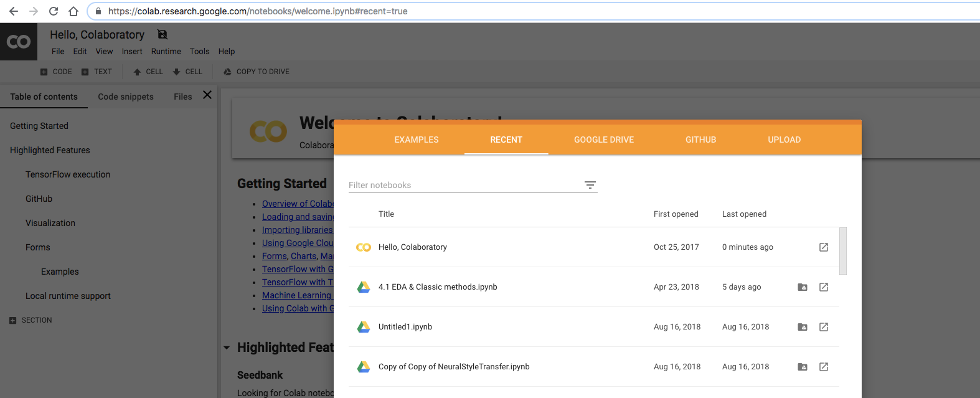Add a code cell with CODE button

point(56,72)
